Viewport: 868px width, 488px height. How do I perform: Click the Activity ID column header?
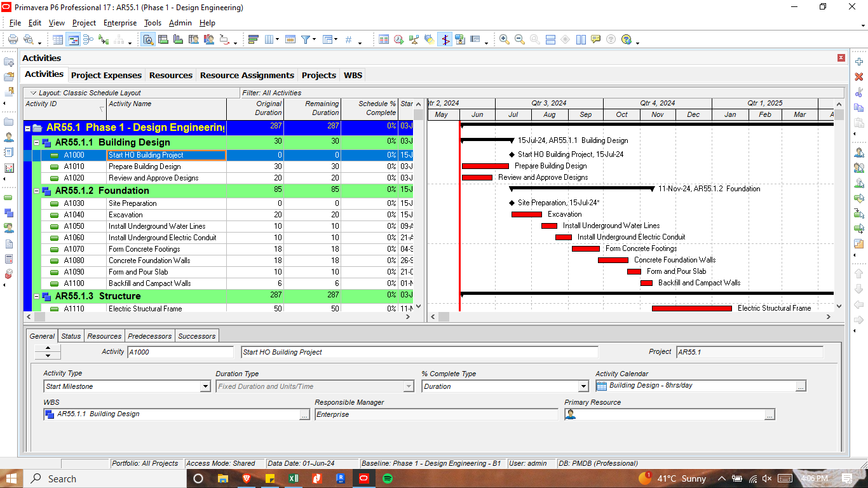pos(65,109)
